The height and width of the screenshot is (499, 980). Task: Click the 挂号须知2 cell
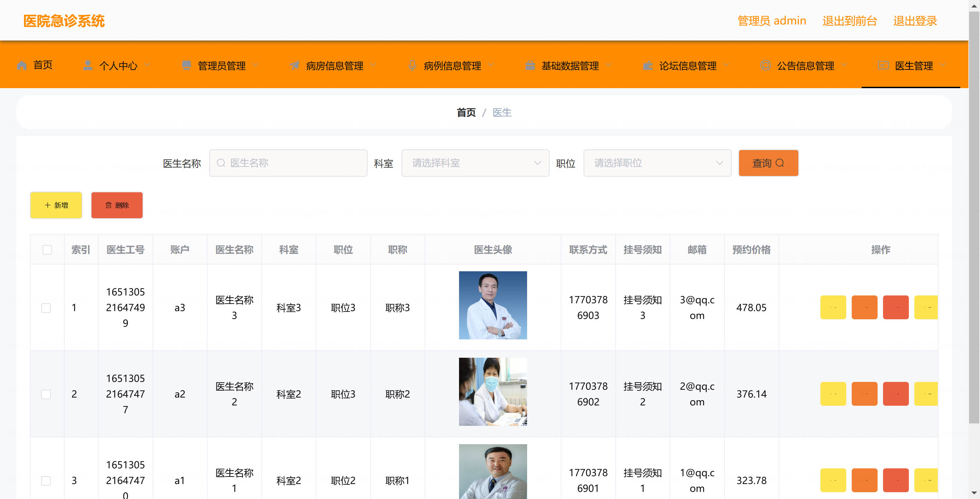click(642, 394)
